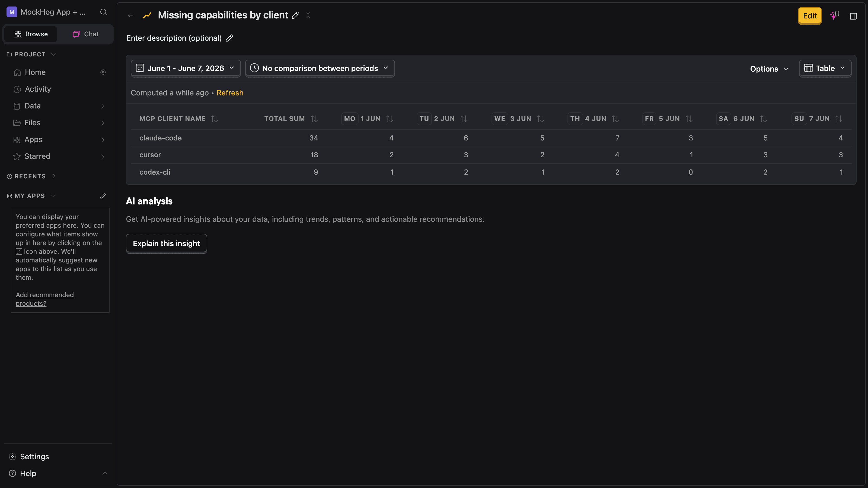Open the Options dropdown
This screenshot has width=868, height=488.
click(769, 69)
